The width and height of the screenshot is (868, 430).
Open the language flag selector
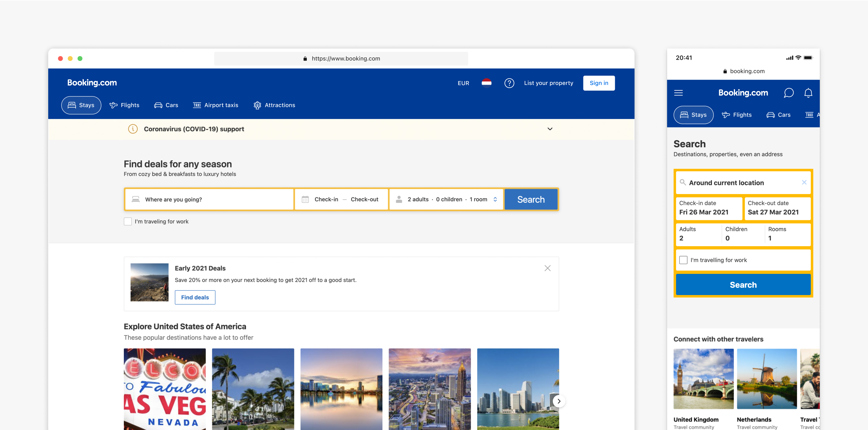pos(486,83)
